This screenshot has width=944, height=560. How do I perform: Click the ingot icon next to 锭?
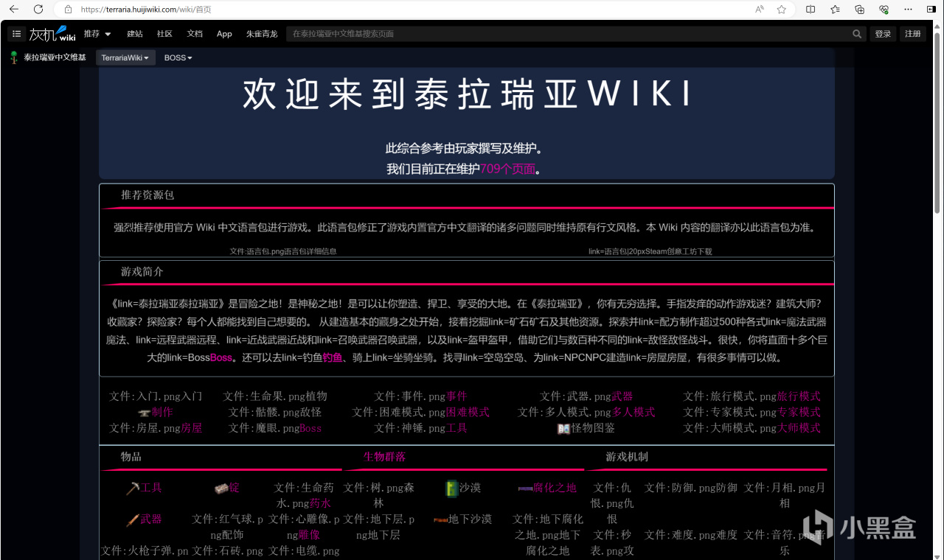click(x=221, y=489)
